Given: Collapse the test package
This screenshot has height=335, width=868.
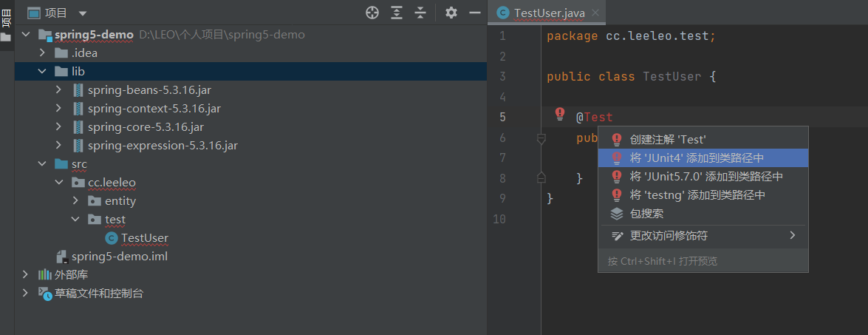Looking at the screenshot, I should click(x=75, y=220).
